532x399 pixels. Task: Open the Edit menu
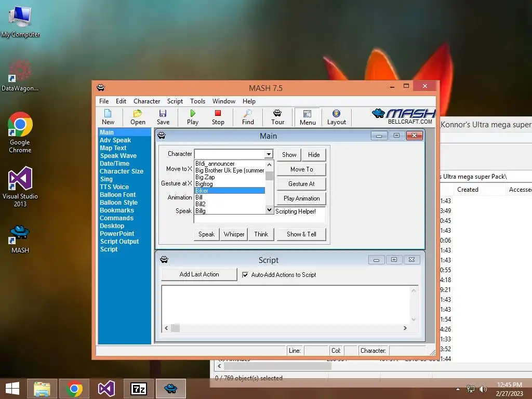tap(121, 101)
